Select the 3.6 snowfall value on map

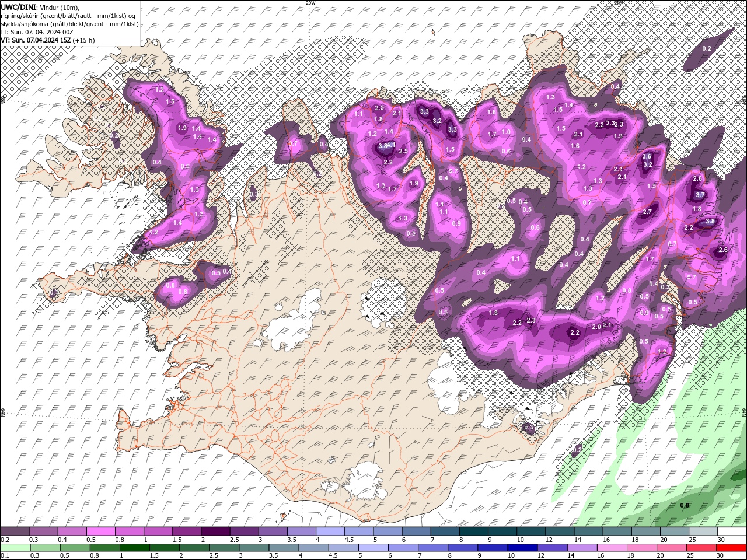click(x=647, y=156)
